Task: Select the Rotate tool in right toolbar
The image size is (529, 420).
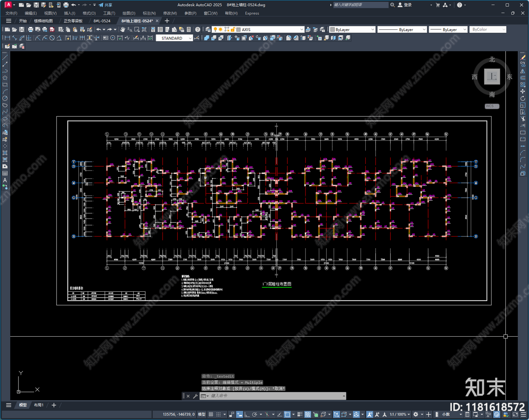Action: 523,99
